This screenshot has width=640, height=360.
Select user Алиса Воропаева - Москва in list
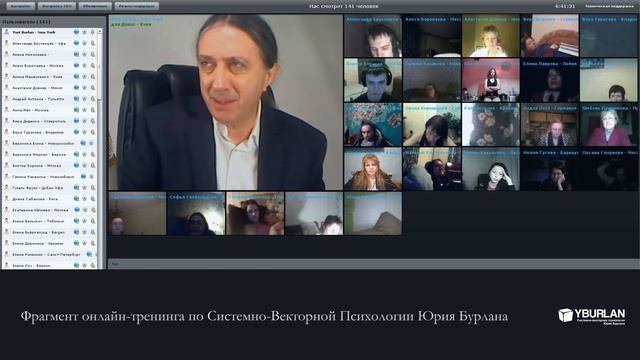pos(38,65)
